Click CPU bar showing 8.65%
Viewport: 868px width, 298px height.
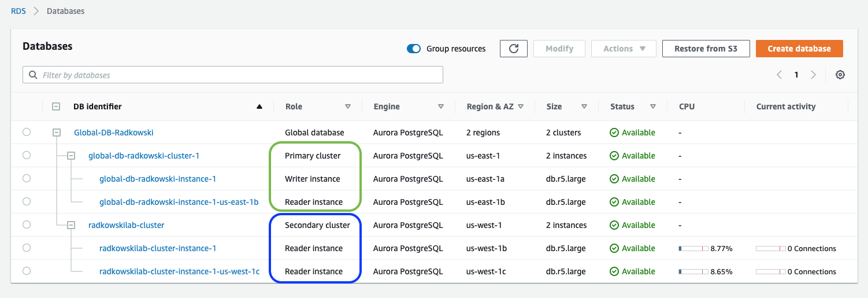click(693, 271)
